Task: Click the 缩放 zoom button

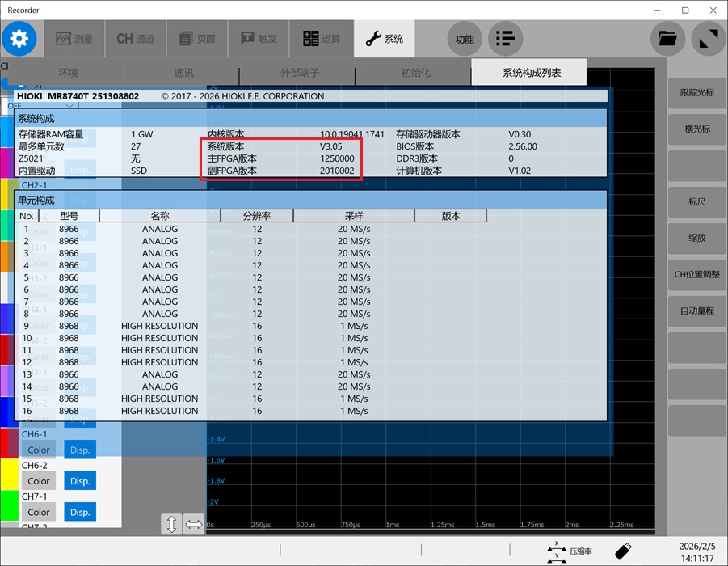Action: pyautogui.click(x=697, y=238)
